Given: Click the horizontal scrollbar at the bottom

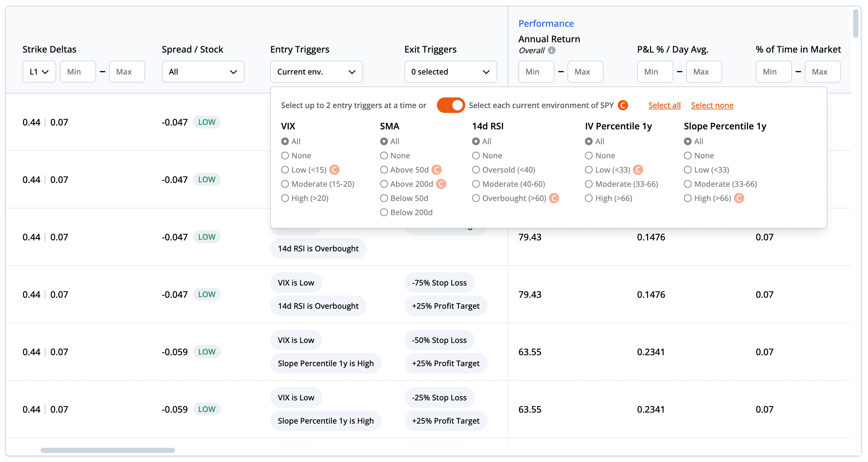Looking at the screenshot, I should pyautogui.click(x=108, y=450).
